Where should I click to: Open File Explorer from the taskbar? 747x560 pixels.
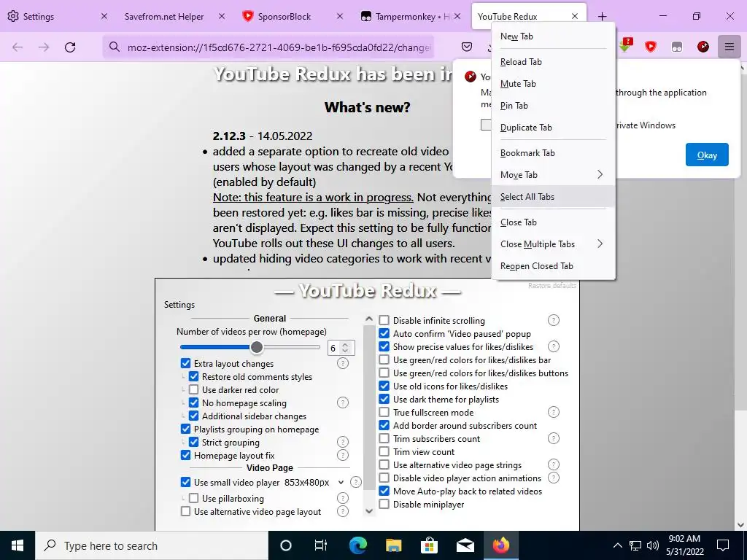pyautogui.click(x=393, y=545)
